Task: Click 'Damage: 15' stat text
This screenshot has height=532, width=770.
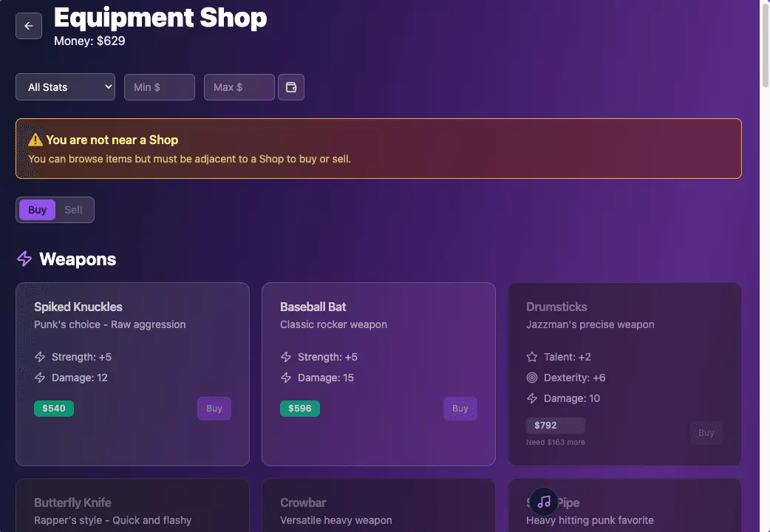Action: click(326, 378)
